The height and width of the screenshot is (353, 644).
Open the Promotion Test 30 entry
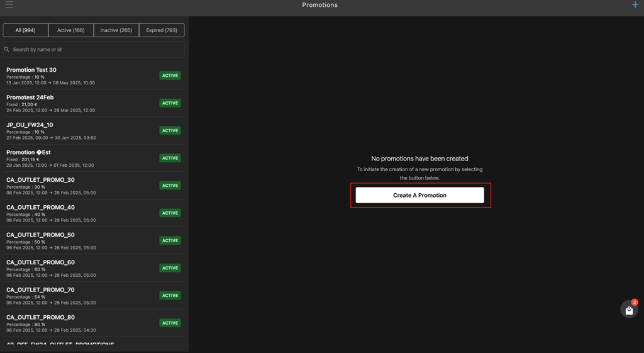pos(94,76)
